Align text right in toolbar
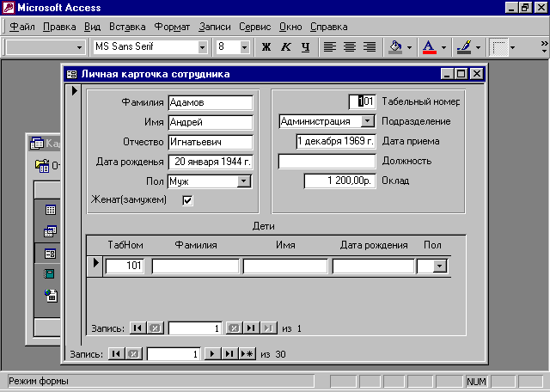This screenshot has width=550, height=392. [369, 46]
